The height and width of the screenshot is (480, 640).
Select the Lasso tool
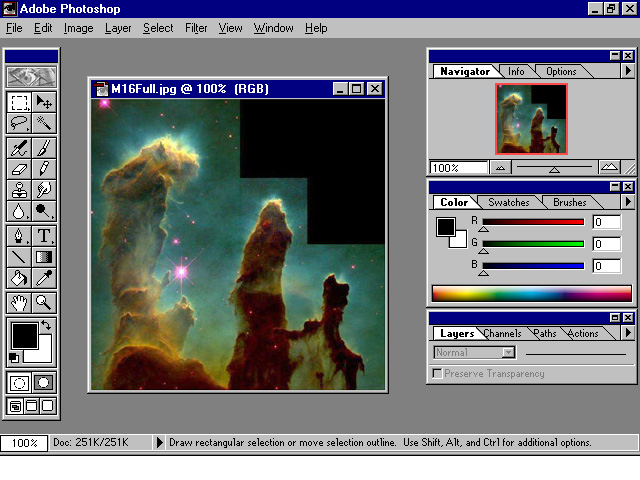(x=19, y=123)
